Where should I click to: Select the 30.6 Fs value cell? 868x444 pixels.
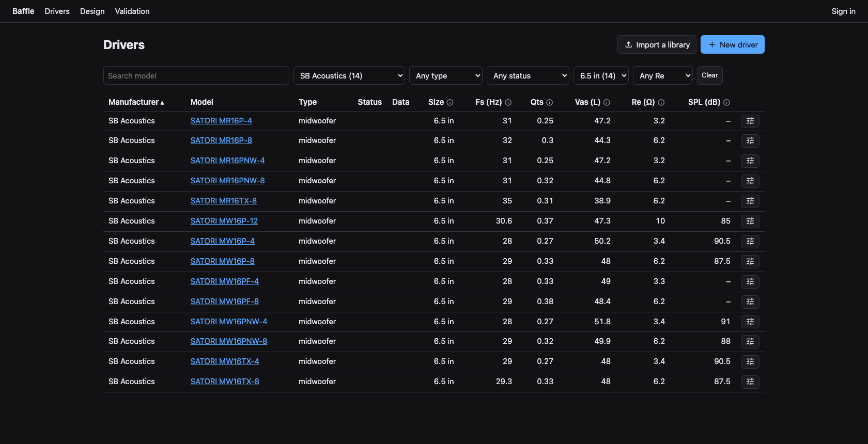[504, 221]
